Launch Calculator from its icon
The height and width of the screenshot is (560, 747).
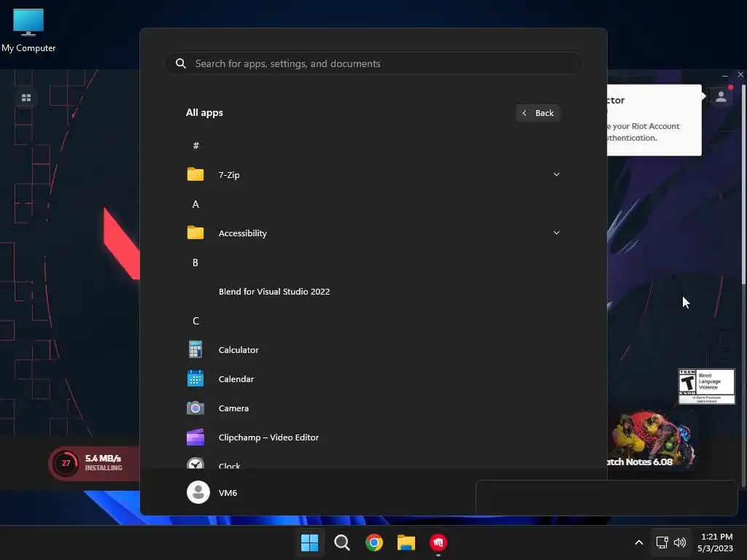(196, 349)
